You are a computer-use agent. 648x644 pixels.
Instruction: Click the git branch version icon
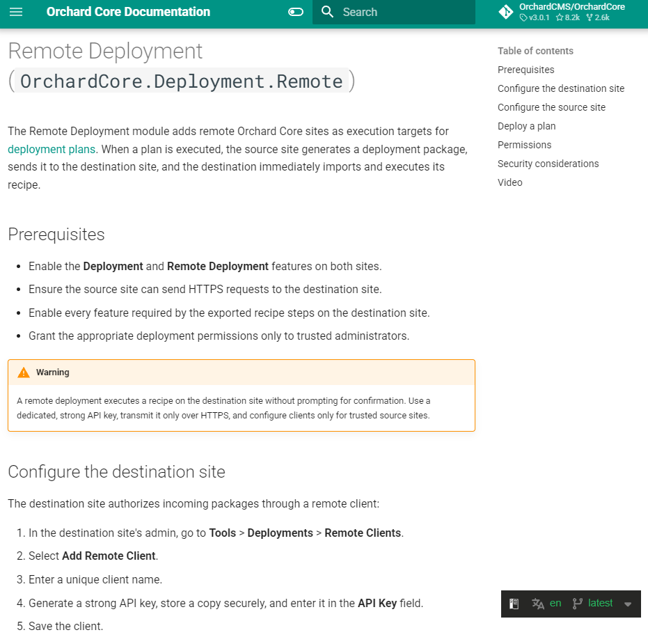pyautogui.click(x=577, y=604)
